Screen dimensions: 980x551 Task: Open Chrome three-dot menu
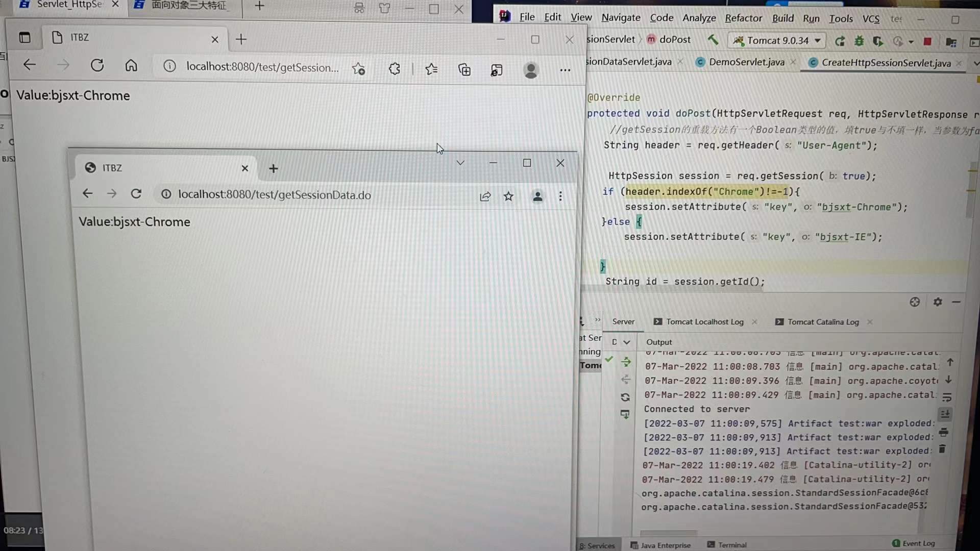pyautogui.click(x=560, y=196)
